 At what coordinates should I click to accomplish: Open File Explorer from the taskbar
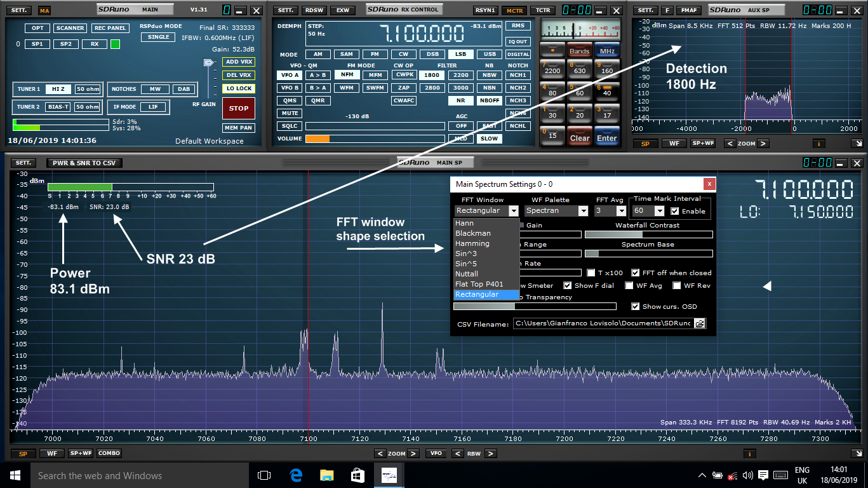coord(326,475)
